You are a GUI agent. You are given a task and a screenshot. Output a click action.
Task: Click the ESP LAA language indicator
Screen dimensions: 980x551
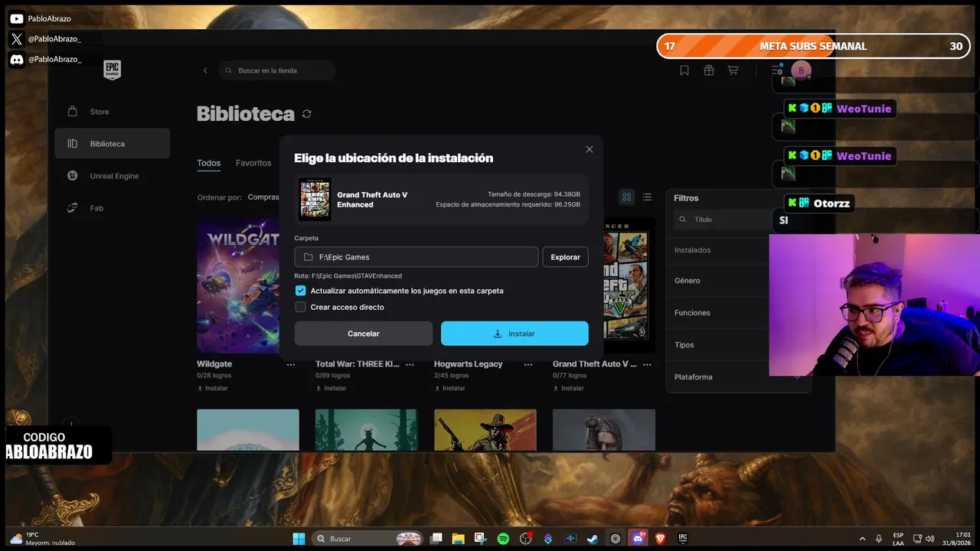pos(898,539)
